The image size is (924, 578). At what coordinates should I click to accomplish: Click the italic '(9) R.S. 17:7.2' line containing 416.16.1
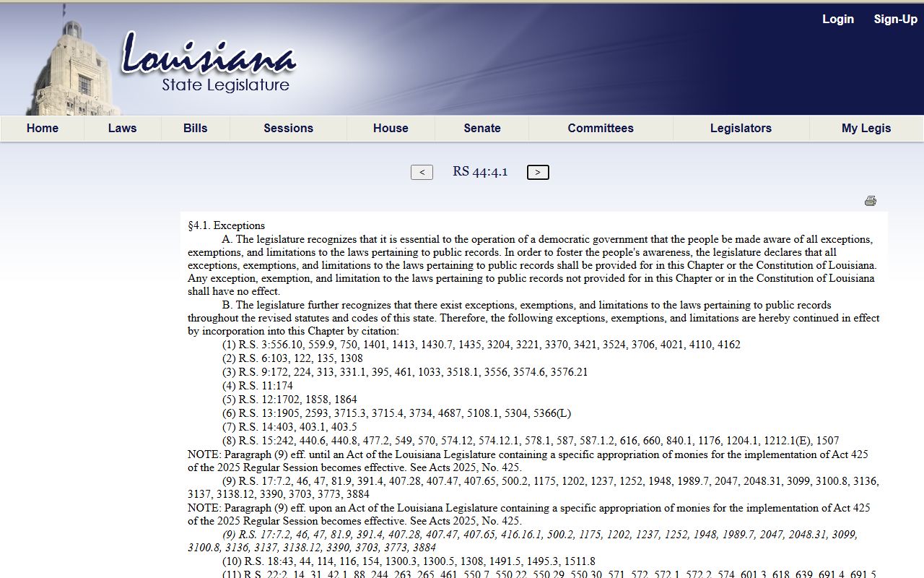point(523,541)
